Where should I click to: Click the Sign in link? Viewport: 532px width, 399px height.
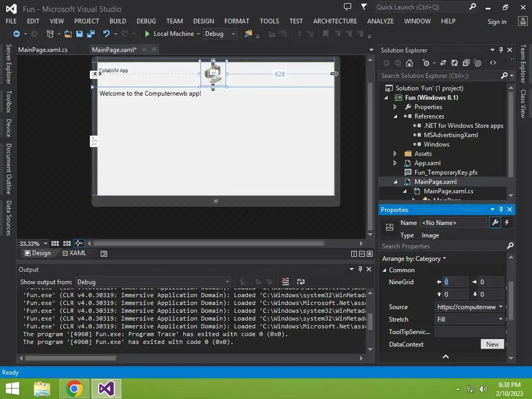pyautogui.click(x=497, y=22)
